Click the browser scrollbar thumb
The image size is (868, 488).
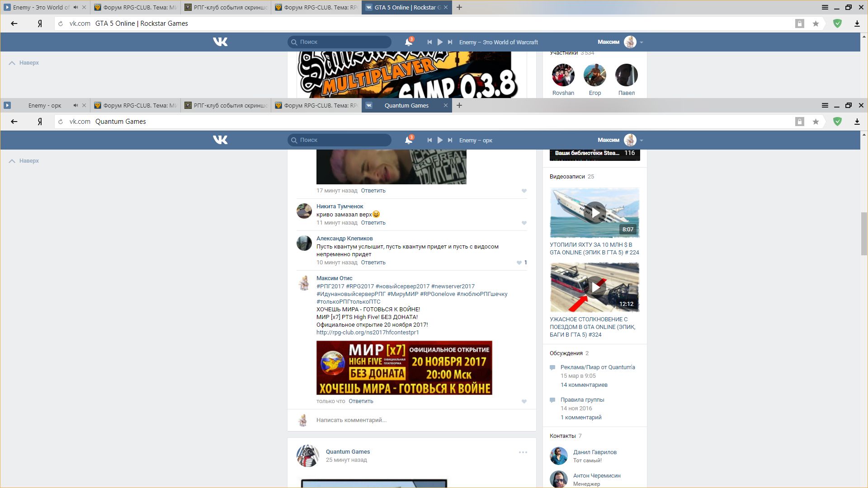(863, 233)
